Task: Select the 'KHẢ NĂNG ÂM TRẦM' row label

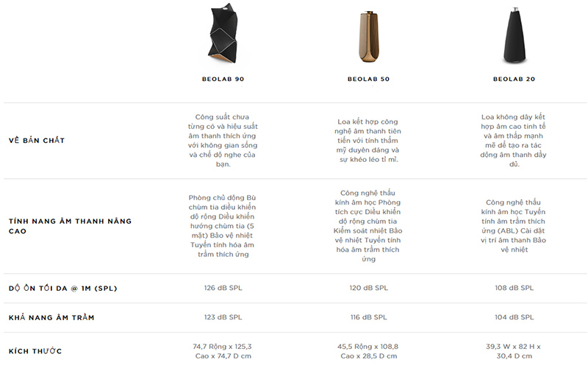Action: tap(51, 317)
